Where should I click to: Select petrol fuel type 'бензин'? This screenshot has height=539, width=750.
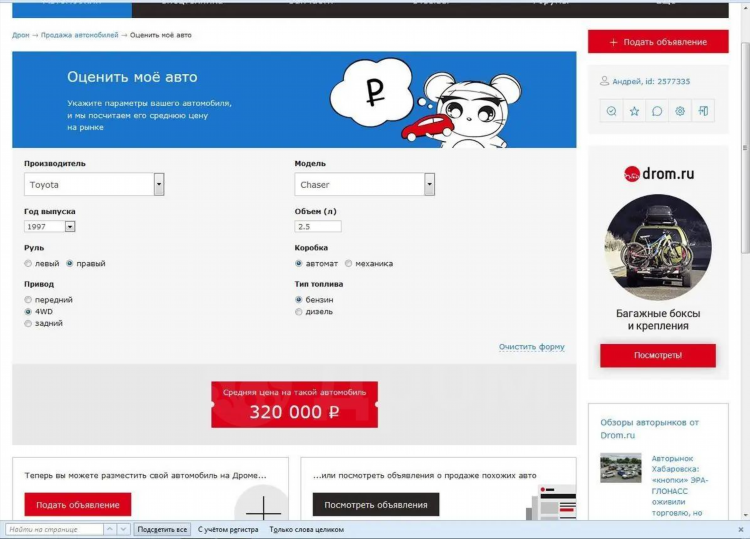click(x=299, y=300)
